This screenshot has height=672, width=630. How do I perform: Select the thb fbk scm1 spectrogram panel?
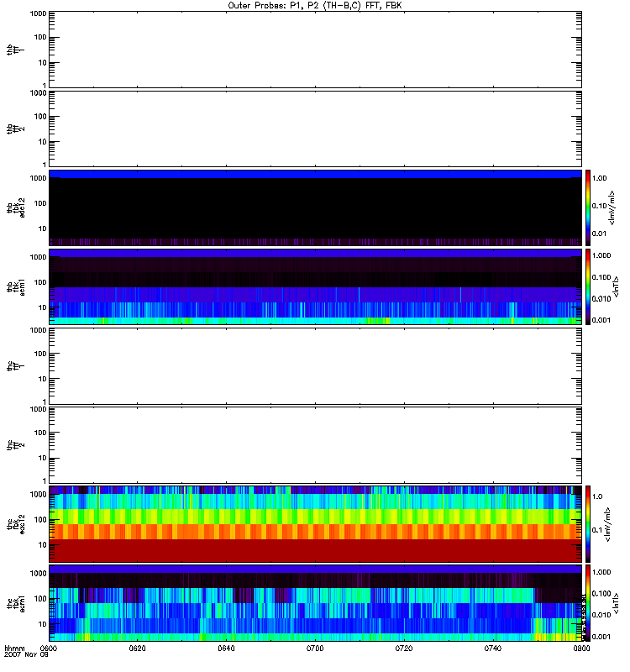tap(315, 286)
